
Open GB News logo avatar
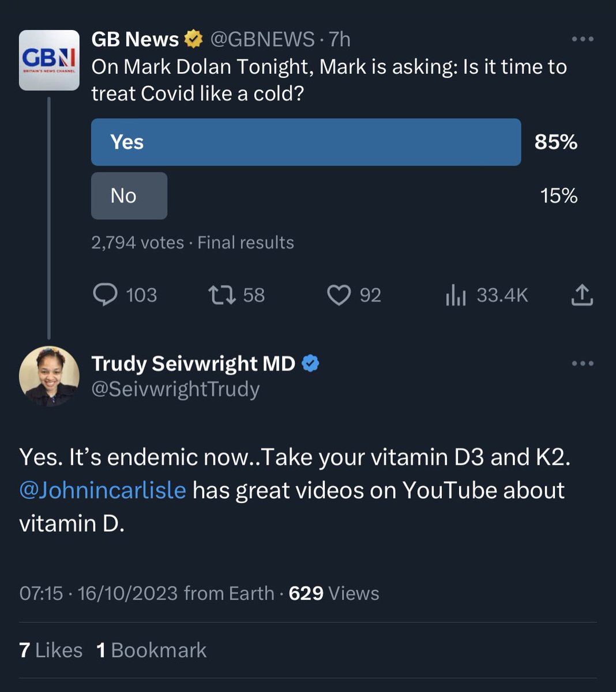pyautogui.click(x=49, y=60)
